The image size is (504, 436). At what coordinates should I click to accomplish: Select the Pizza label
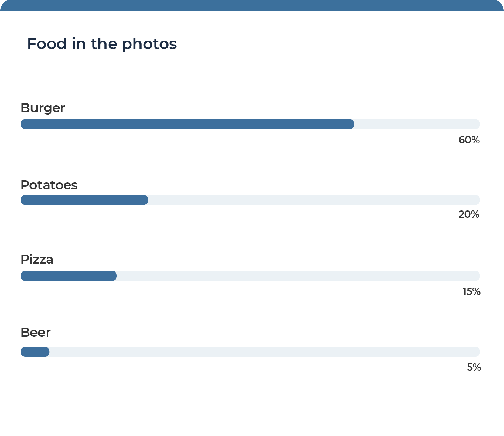click(x=37, y=260)
